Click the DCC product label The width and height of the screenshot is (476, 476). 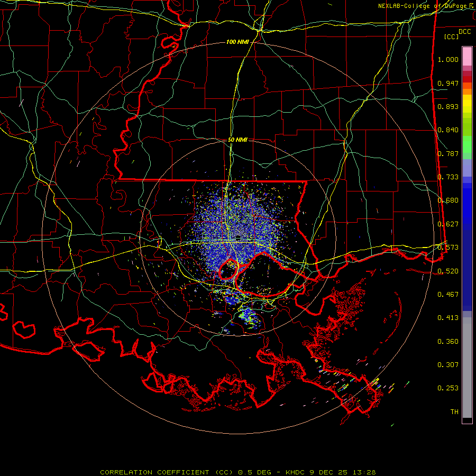(x=464, y=32)
